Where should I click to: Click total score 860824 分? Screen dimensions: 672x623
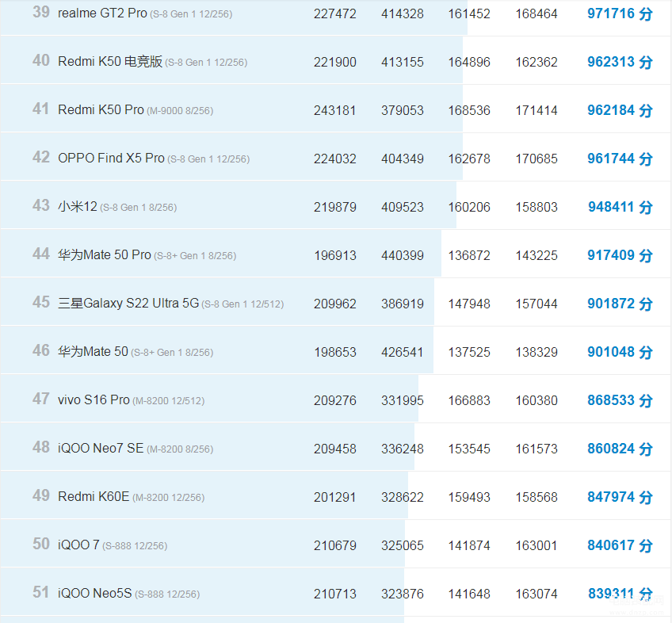(x=620, y=449)
